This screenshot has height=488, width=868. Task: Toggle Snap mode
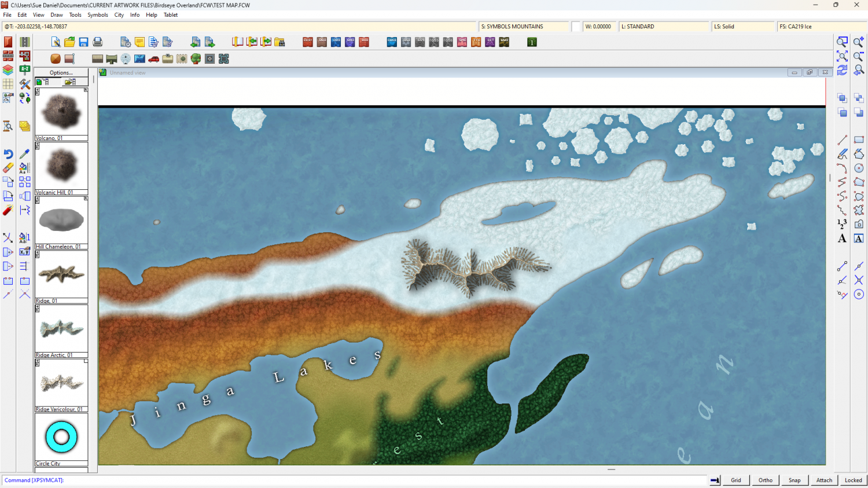(x=795, y=480)
